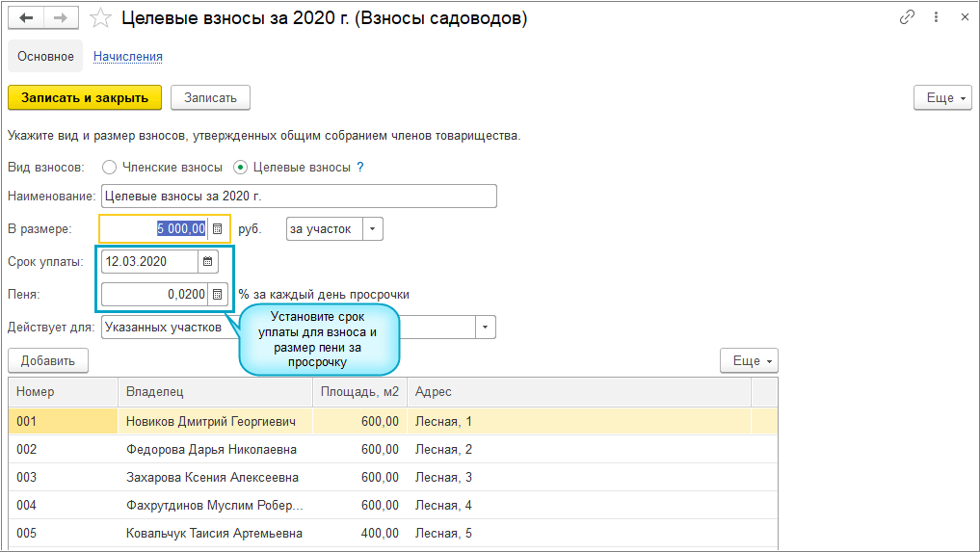Open calendar picker for payment date
Screen dimensions: 980x552
(x=207, y=261)
